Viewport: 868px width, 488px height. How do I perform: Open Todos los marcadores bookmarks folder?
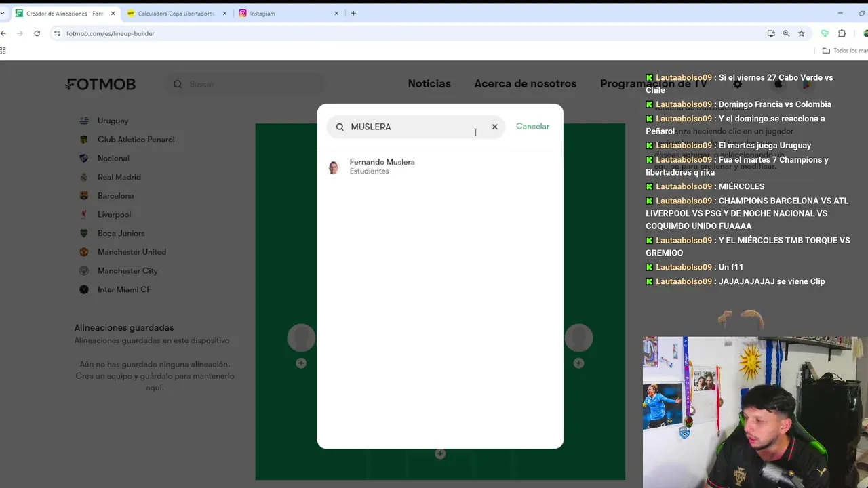[x=845, y=51]
